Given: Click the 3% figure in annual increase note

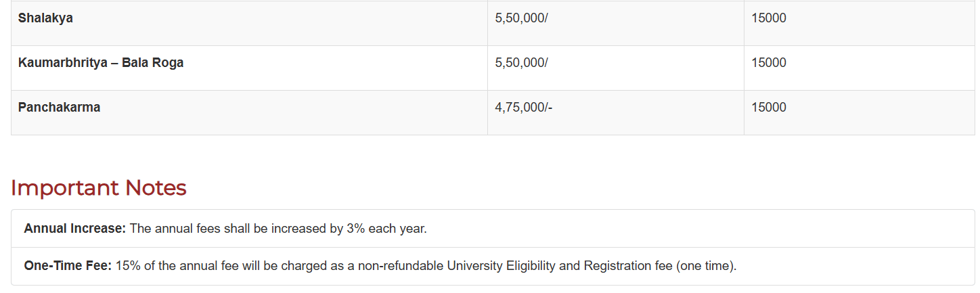Looking at the screenshot, I should pos(355,229).
